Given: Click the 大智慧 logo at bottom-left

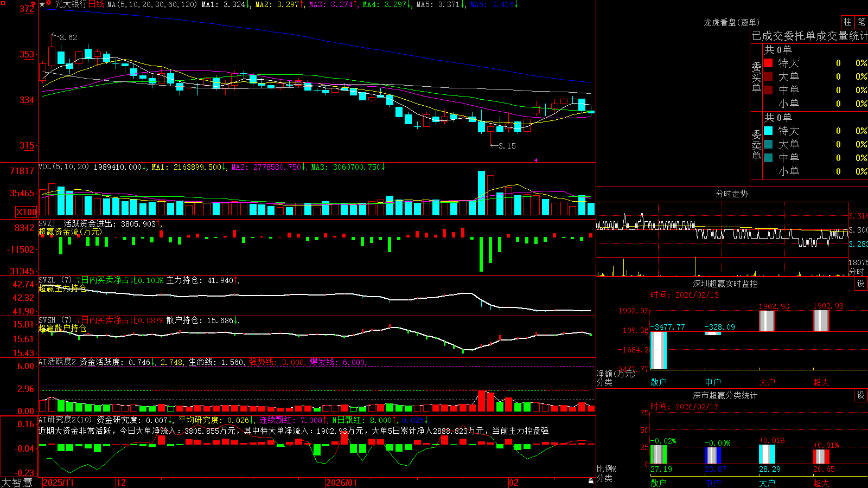Looking at the screenshot, I should coord(17,483).
